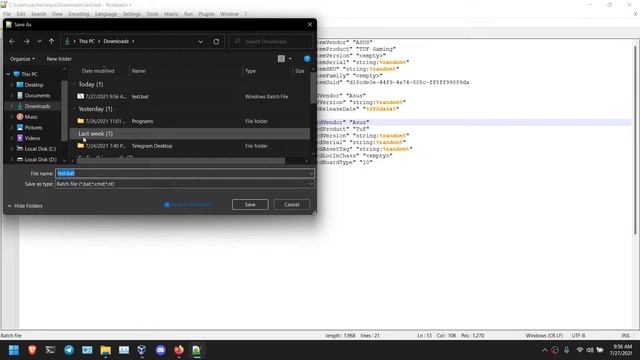Click the Notepad++ editor vertical scrollbar
This screenshot has width=640, height=360.
point(636,139)
